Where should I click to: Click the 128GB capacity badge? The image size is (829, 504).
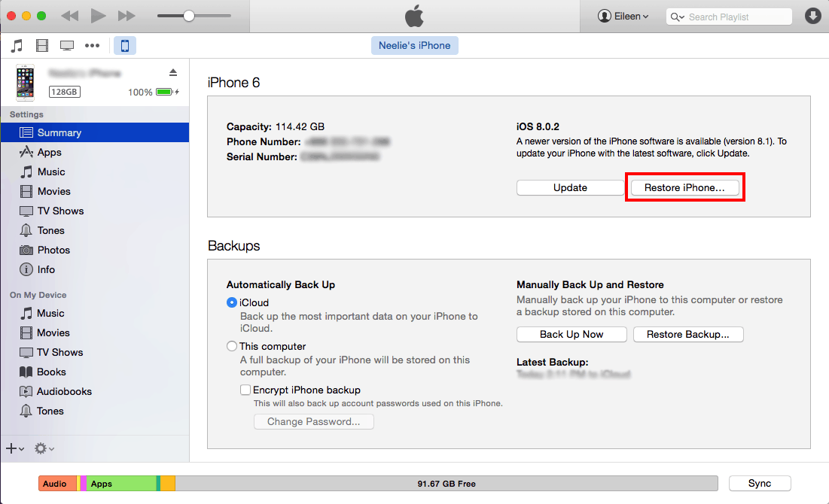pos(65,92)
